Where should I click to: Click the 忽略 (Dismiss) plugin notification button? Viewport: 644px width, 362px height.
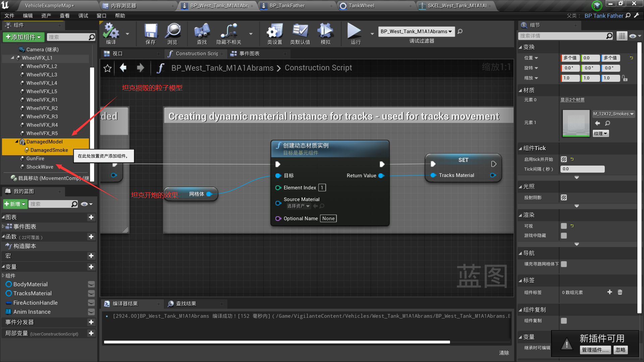point(620,350)
